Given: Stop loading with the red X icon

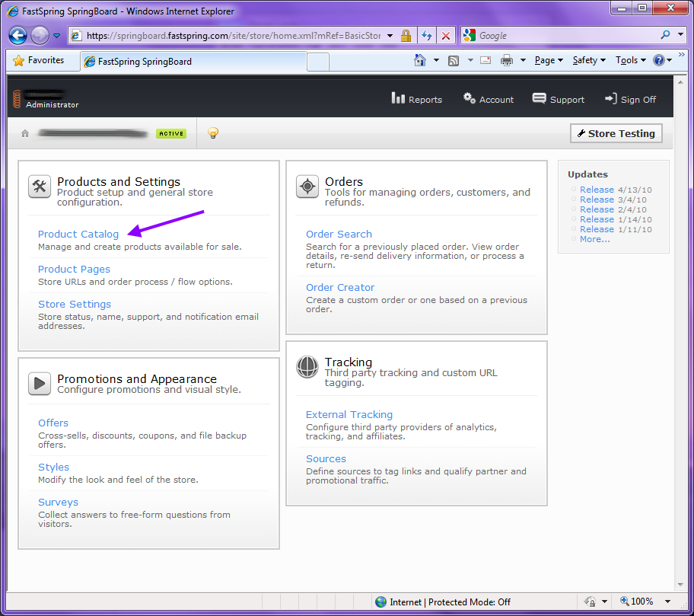Looking at the screenshot, I should [446, 36].
